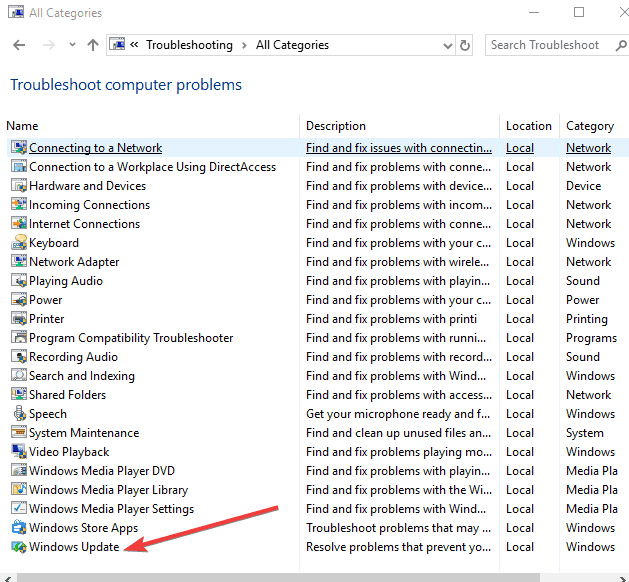Open the recent locations dropdown
The height and width of the screenshot is (582, 629).
(72, 45)
